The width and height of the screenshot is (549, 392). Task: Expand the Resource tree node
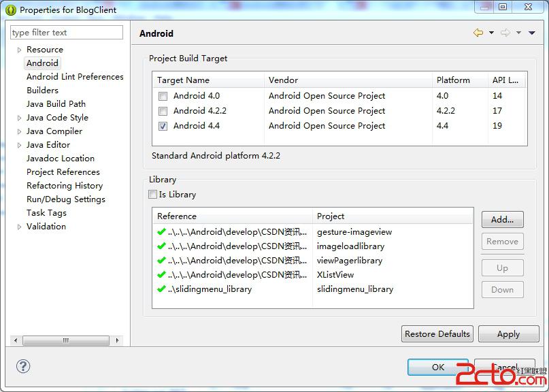coord(19,50)
